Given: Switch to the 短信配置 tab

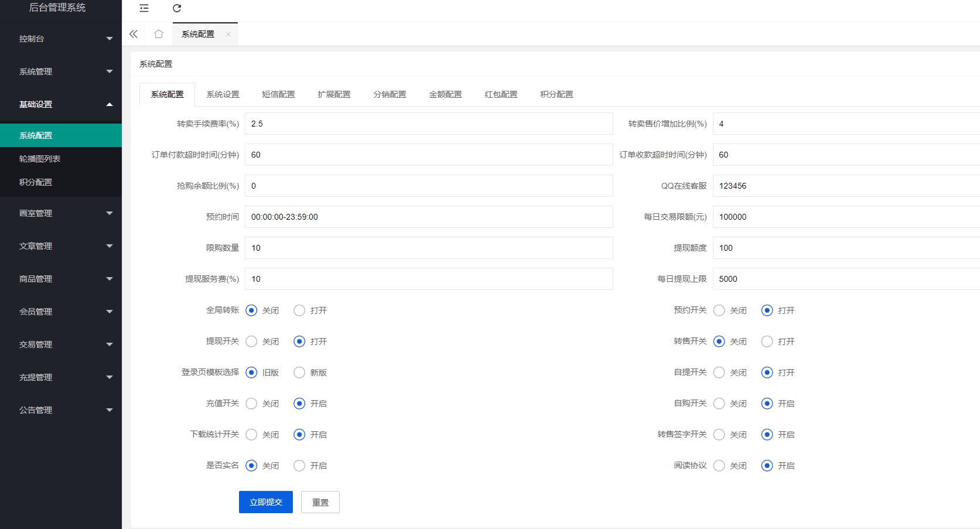Looking at the screenshot, I should (x=278, y=94).
